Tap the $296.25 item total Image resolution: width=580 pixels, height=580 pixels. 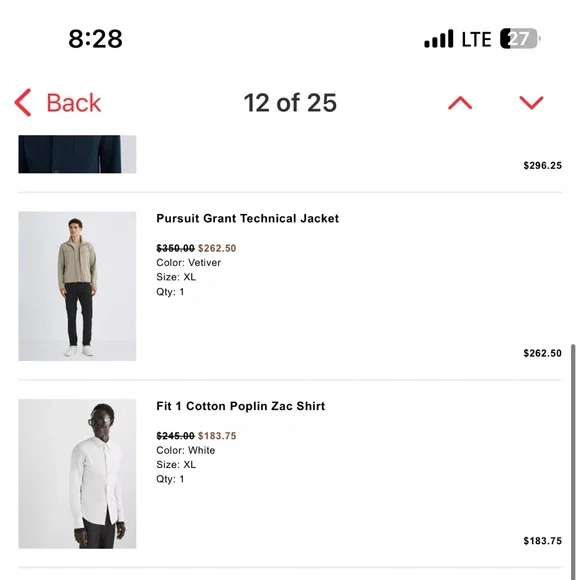point(543,165)
